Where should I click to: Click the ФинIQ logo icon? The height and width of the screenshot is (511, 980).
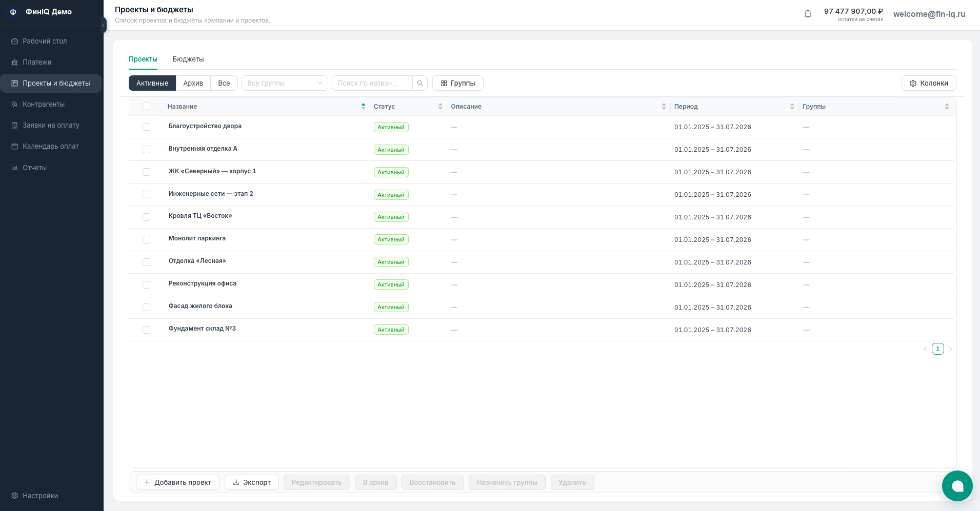(x=13, y=12)
